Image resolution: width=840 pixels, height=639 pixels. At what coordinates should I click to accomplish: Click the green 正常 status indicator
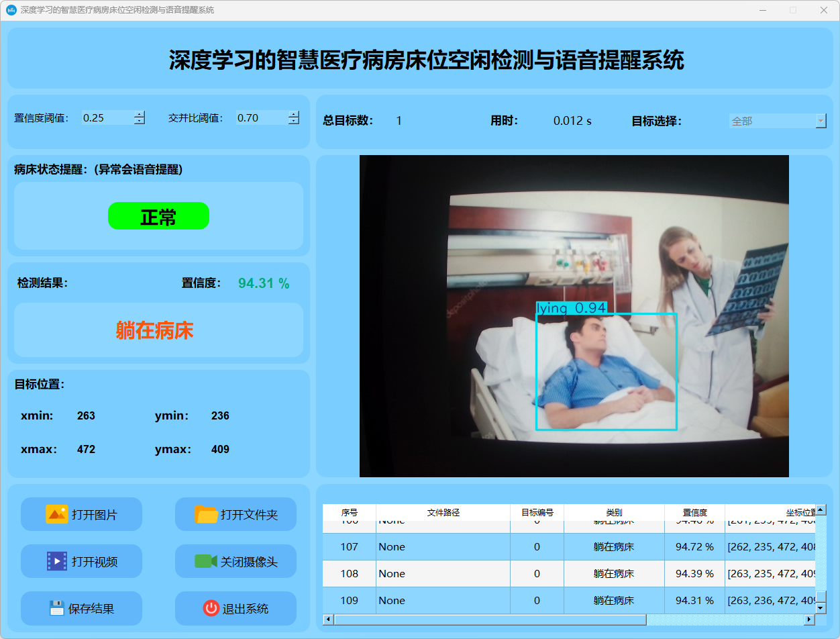158,216
